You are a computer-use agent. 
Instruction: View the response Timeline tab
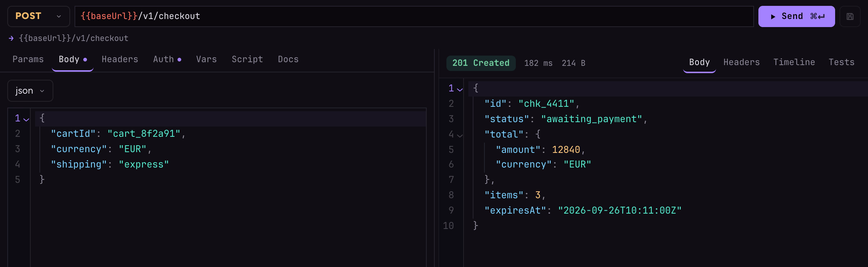click(x=794, y=62)
